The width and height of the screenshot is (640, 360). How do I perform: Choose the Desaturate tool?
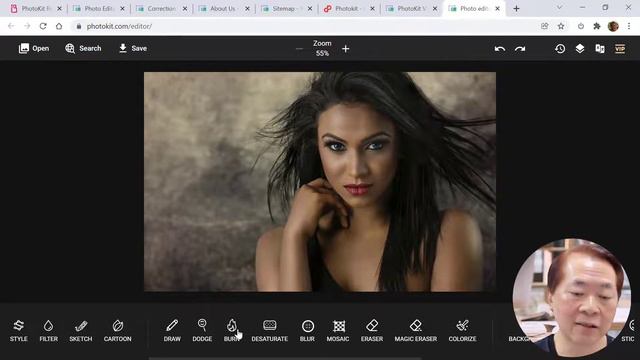point(269,331)
